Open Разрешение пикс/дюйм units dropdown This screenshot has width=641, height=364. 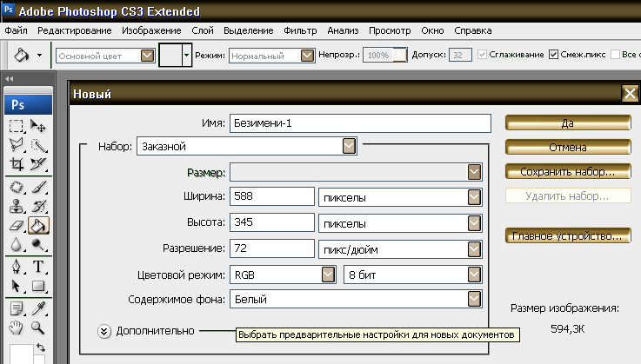click(x=474, y=249)
